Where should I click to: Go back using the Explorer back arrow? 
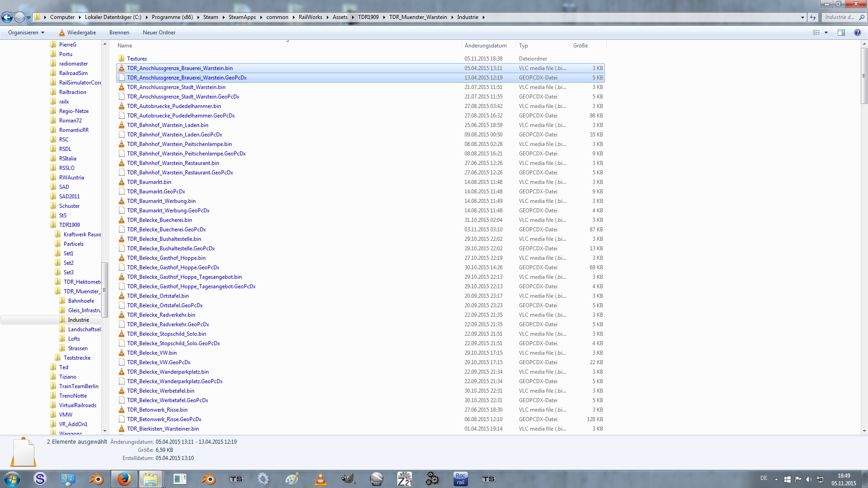pyautogui.click(x=7, y=17)
